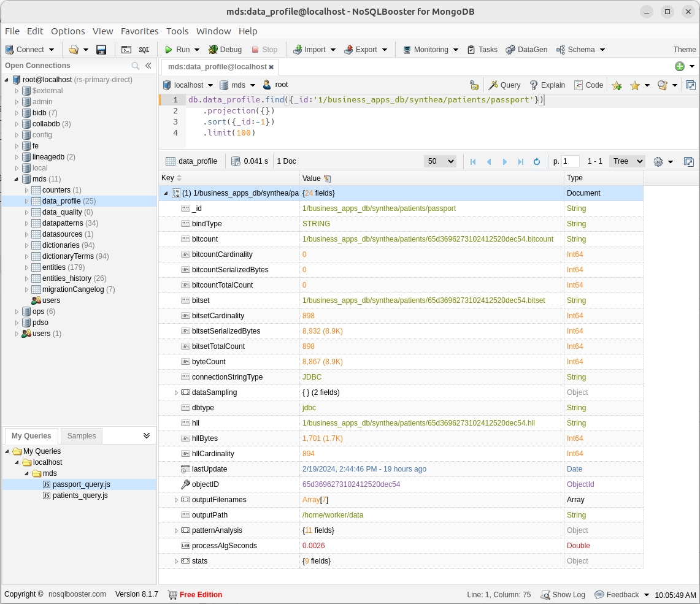Viewport: 700px width, 604px height.
Task: Open the Tree view mode dropdown
Action: tap(626, 161)
